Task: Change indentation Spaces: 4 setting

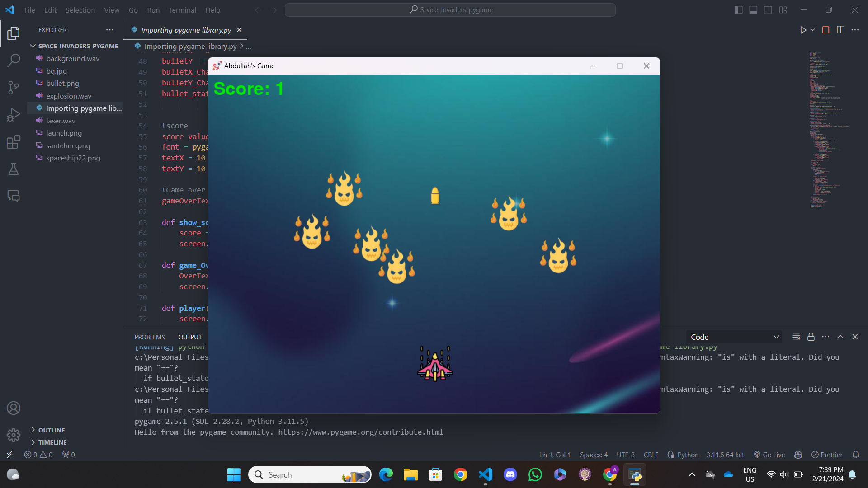Action: [594, 455]
